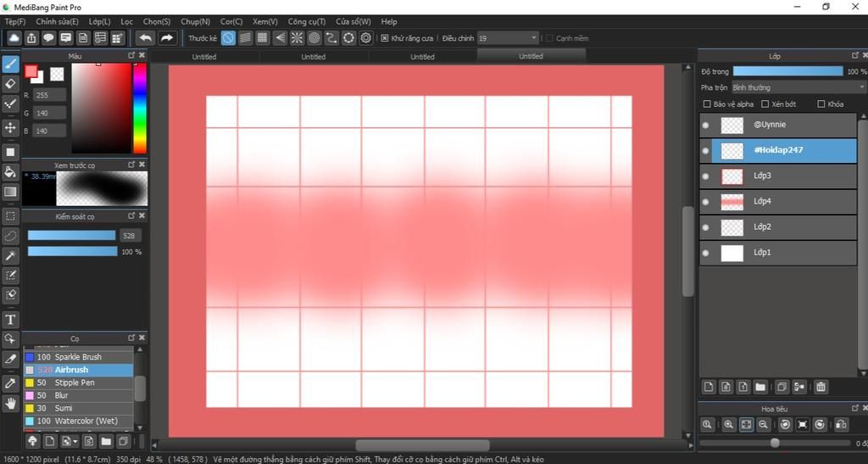The height and width of the screenshot is (464, 868).
Task: Click the Undo arrow
Action: click(146, 37)
